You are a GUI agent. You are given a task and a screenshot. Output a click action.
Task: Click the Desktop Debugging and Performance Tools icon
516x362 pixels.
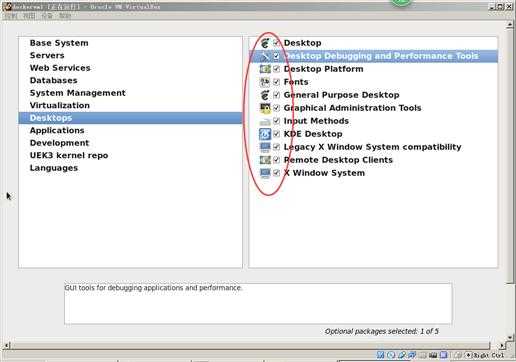[265, 56]
